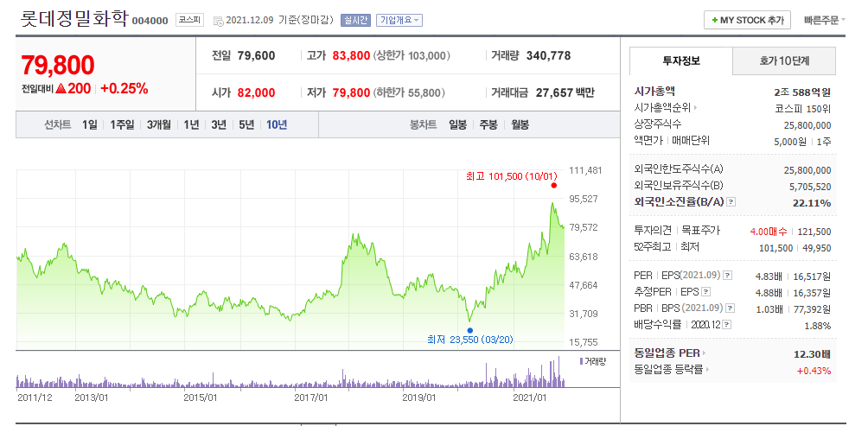Click the blue low-price dot on chart

(470, 330)
